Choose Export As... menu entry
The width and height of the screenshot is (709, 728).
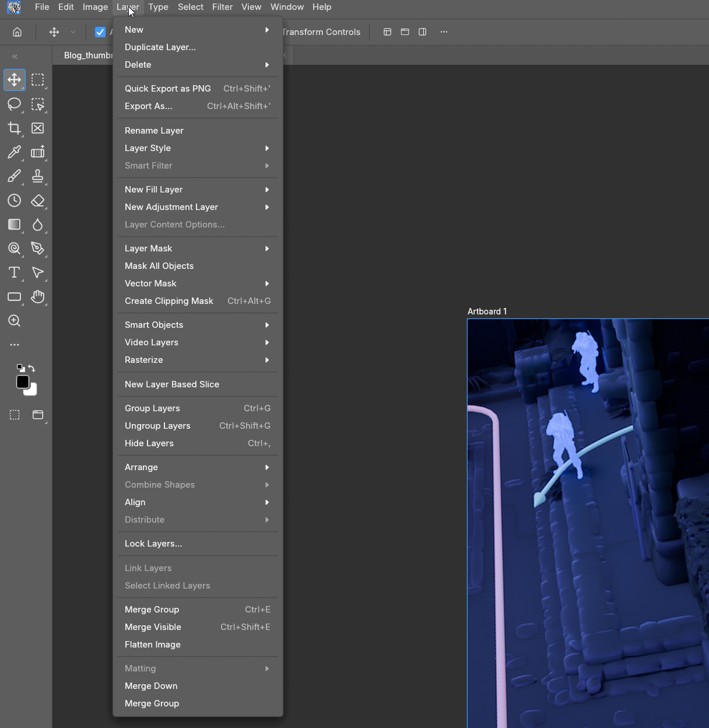198,106
